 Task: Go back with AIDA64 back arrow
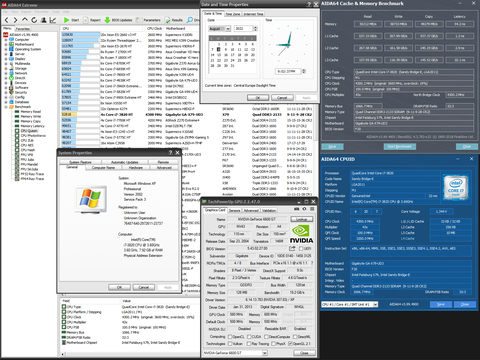coord(7,20)
